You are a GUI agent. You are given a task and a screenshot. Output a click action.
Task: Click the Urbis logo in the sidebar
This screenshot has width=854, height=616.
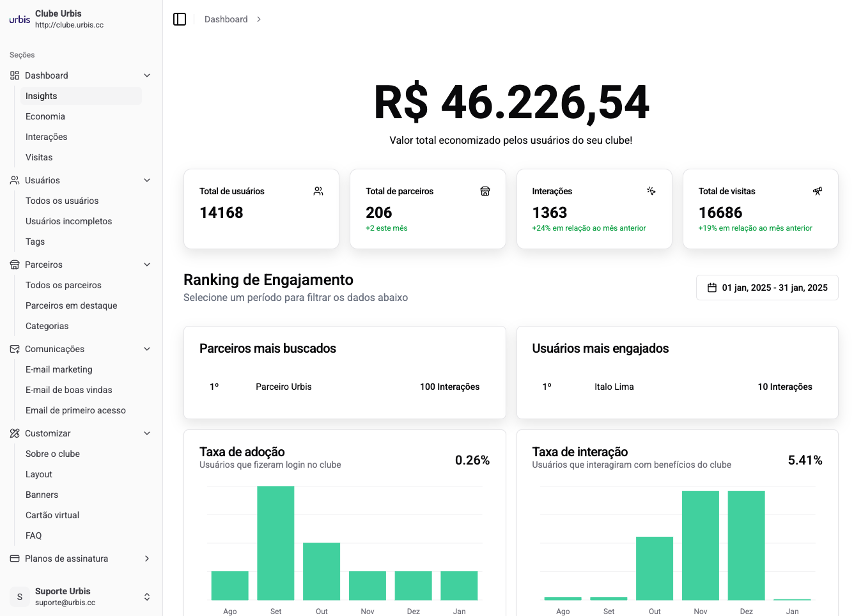point(20,19)
